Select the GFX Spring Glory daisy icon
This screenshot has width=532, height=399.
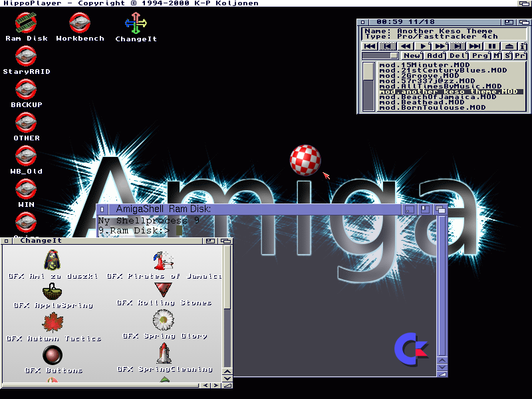pos(164,320)
